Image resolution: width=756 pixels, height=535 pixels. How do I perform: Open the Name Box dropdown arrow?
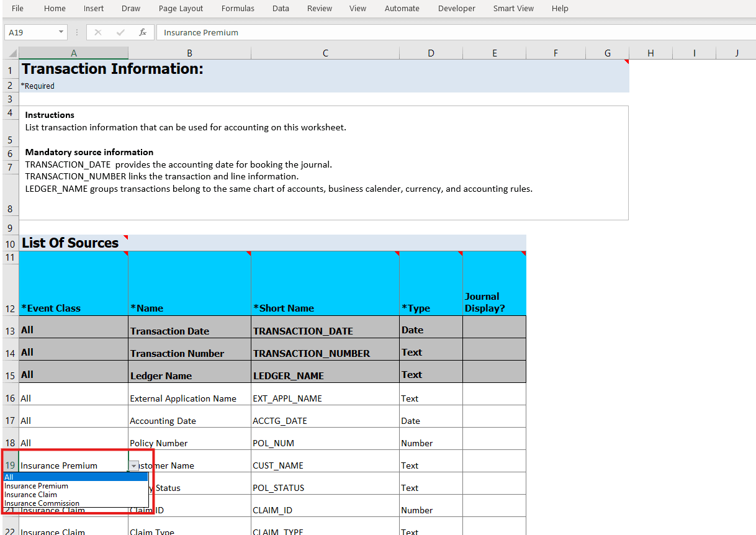pyautogui.click(x=60, y=32)
